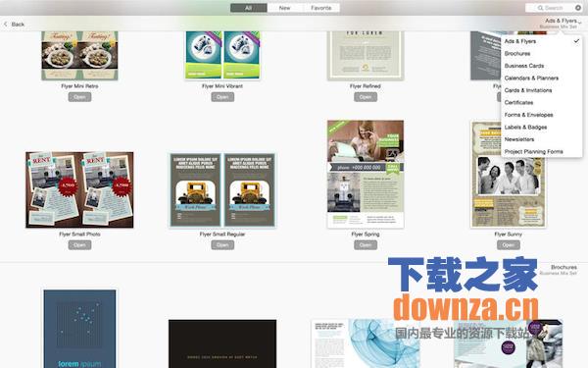Open the Ads & Flyers category dropdown
Viewport: 588px width, 368px height.
[561, 24]
